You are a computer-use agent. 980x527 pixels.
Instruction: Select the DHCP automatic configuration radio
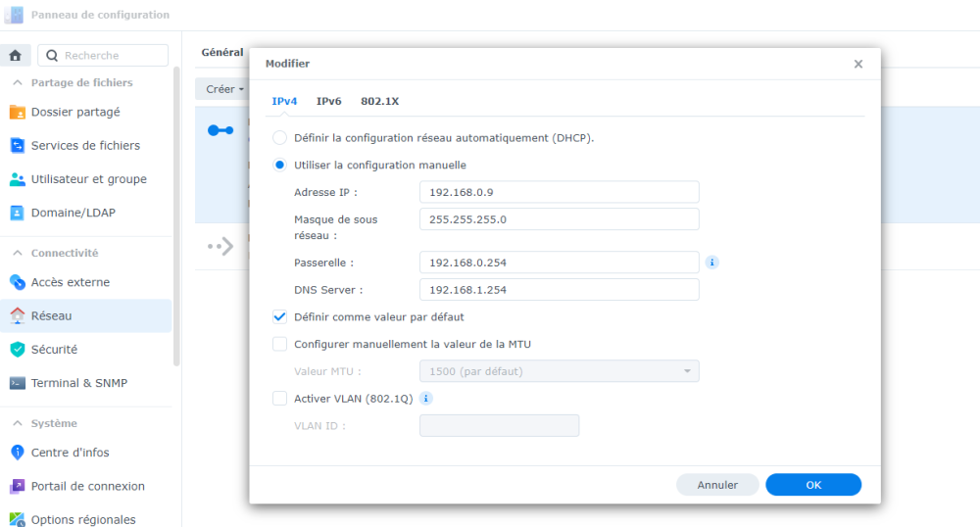[x=279, y=138]
